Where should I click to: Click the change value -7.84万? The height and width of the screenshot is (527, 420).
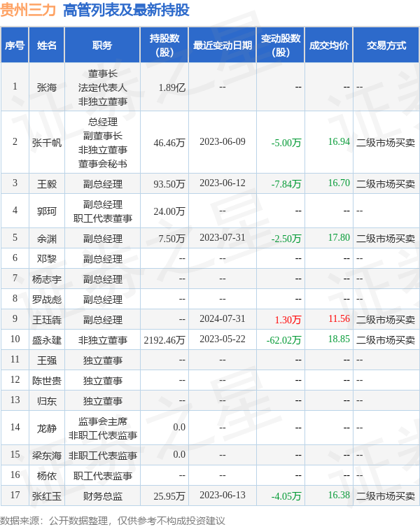point(286,184)
